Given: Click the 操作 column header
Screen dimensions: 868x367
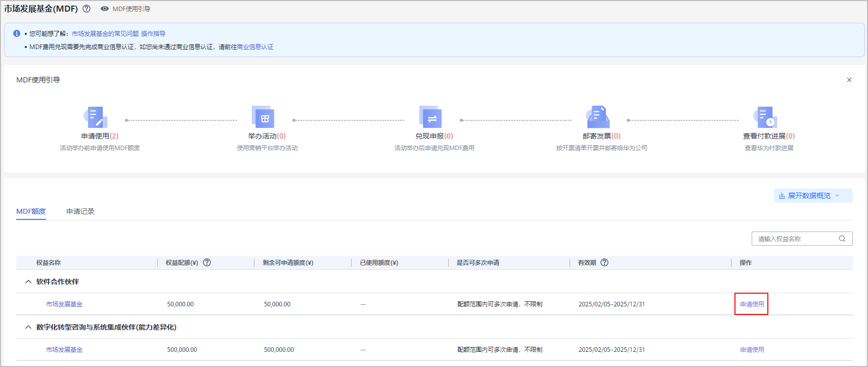Looking at the screenshot, I should coord(746,263).
